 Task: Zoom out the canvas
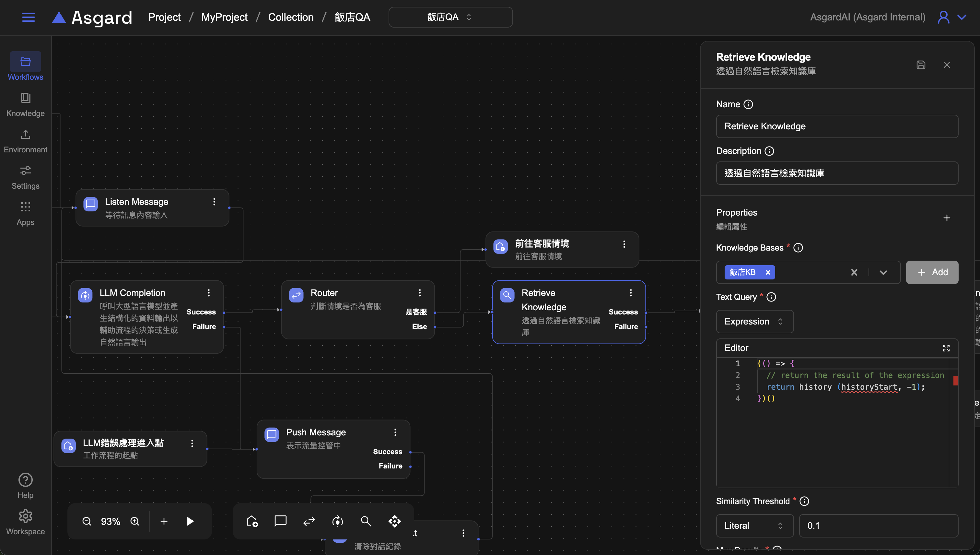click(x=87, y=521)
